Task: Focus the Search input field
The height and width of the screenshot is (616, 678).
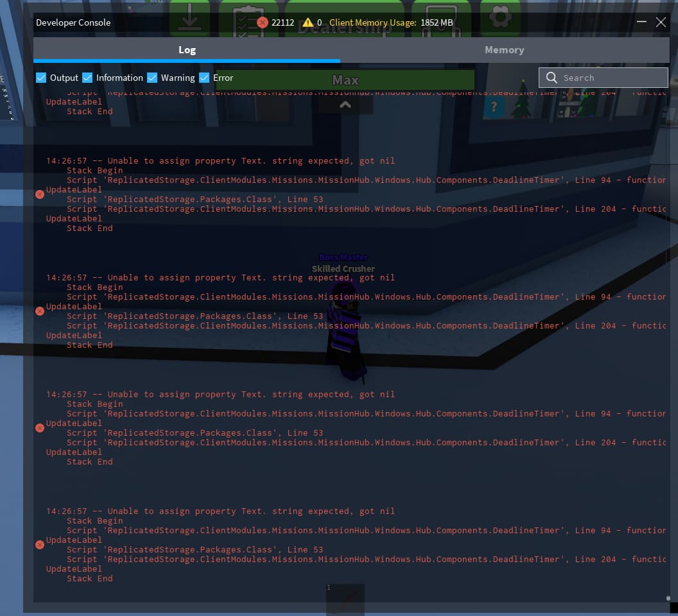Action: point(603,78)
